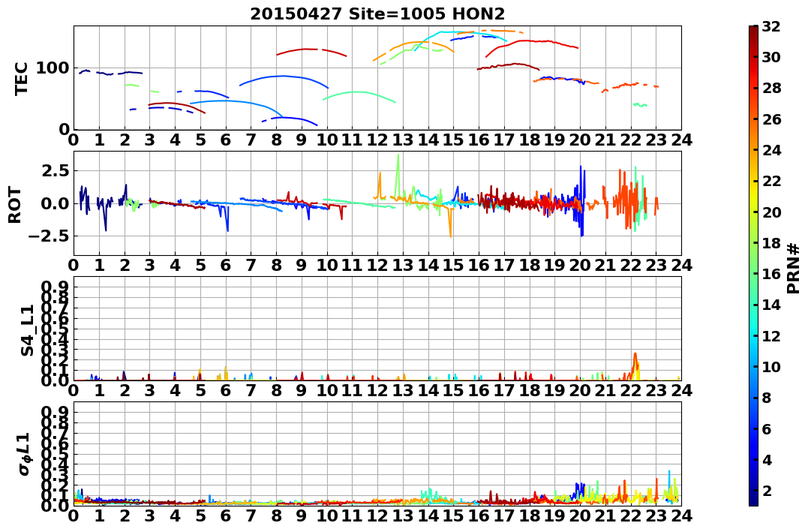Click the colorbar tick label 24
This screenshot has height=532, width=808.
click(771, 150)
